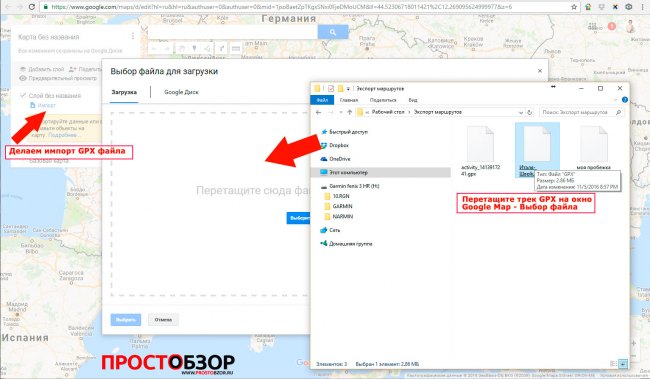650x379 pixels.
Task: Click the Google Maps search field
Action: (233, 32)
